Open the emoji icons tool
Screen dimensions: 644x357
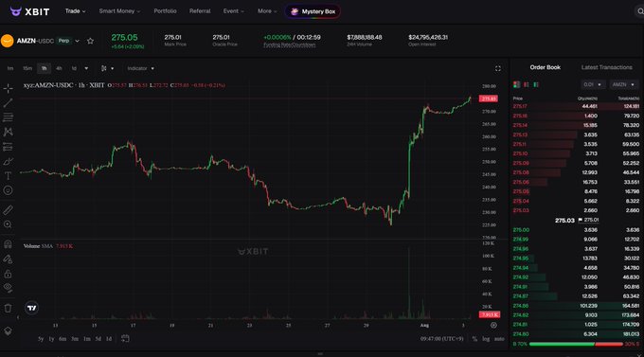[x=8, y=190]
